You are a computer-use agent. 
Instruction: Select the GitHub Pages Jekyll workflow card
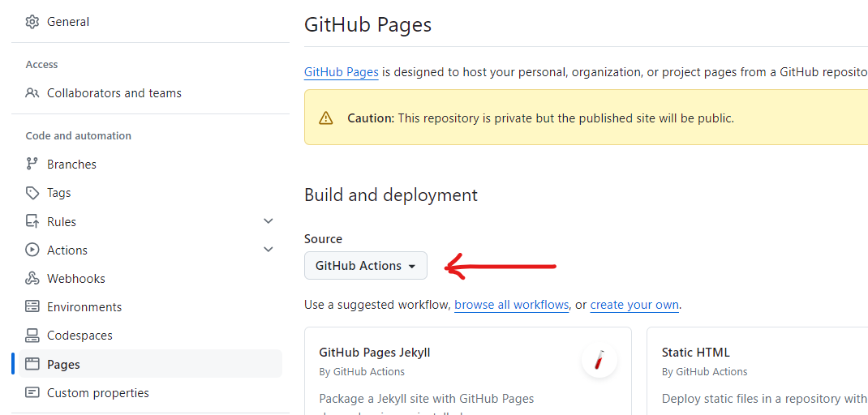coord(468,370)
